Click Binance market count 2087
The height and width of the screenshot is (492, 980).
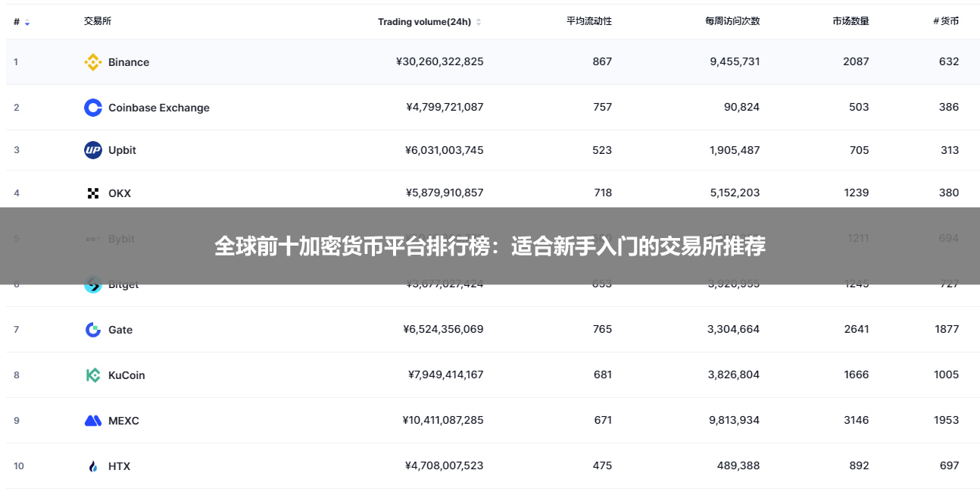[856, 61]
